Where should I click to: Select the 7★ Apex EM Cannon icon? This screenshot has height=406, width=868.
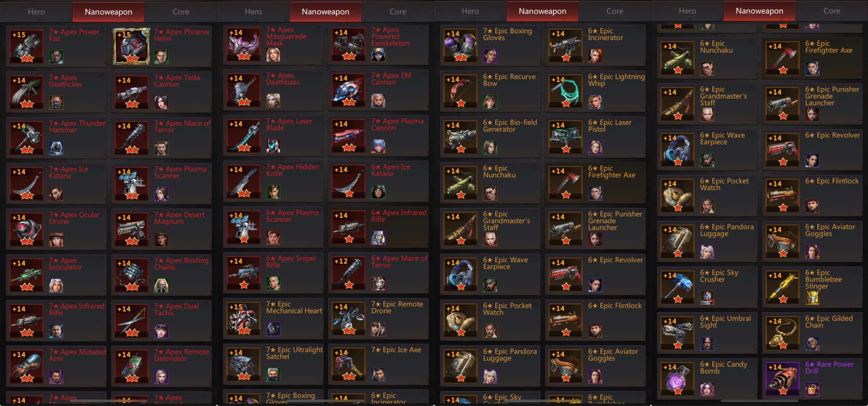(349, 90)
